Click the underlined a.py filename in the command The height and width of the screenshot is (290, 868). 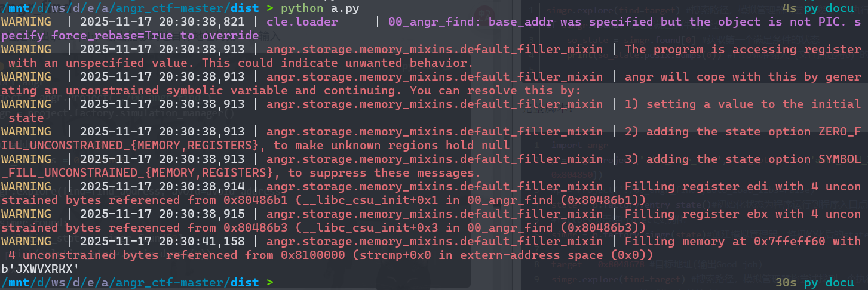346,8
